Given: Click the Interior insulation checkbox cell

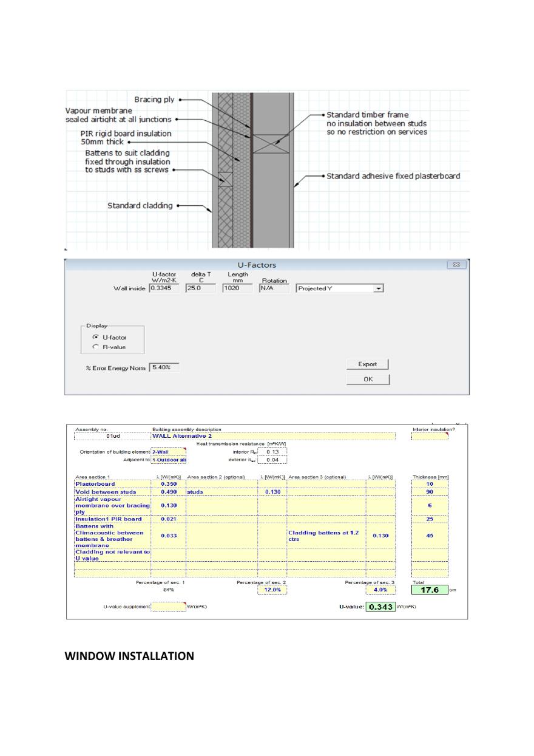Looking at the screenshot, I should [x=430, y=436].
